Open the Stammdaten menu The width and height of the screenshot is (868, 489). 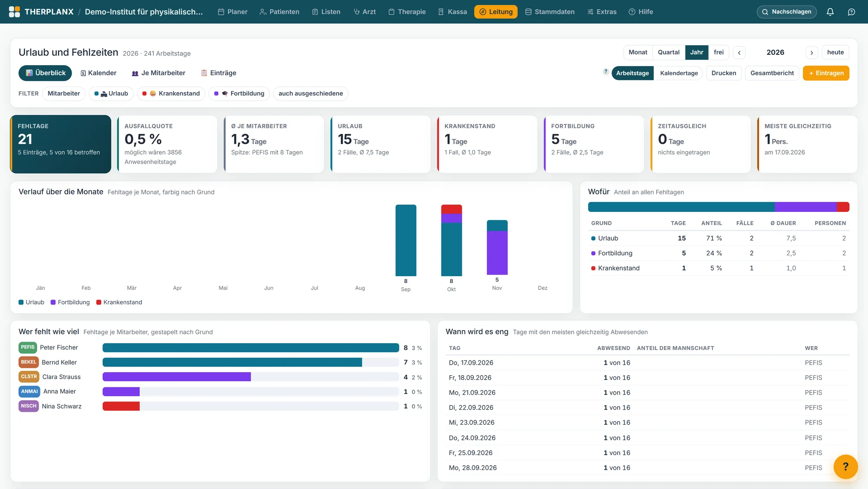(x=550, y=12)
